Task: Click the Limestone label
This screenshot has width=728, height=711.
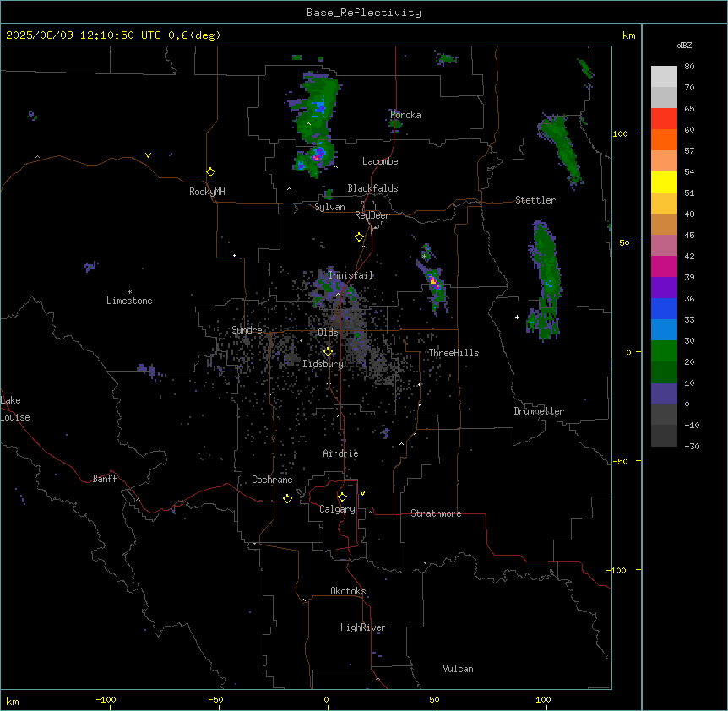Action: click(129, 301)
